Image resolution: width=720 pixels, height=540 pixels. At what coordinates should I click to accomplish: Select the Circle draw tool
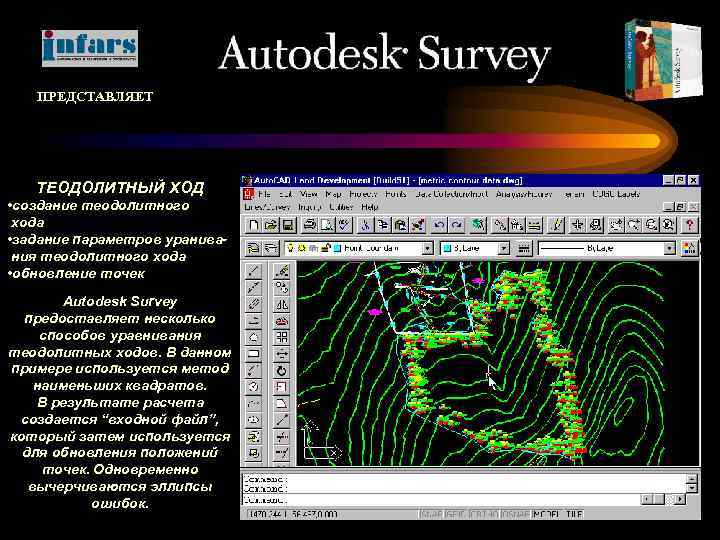pos(253,387)
